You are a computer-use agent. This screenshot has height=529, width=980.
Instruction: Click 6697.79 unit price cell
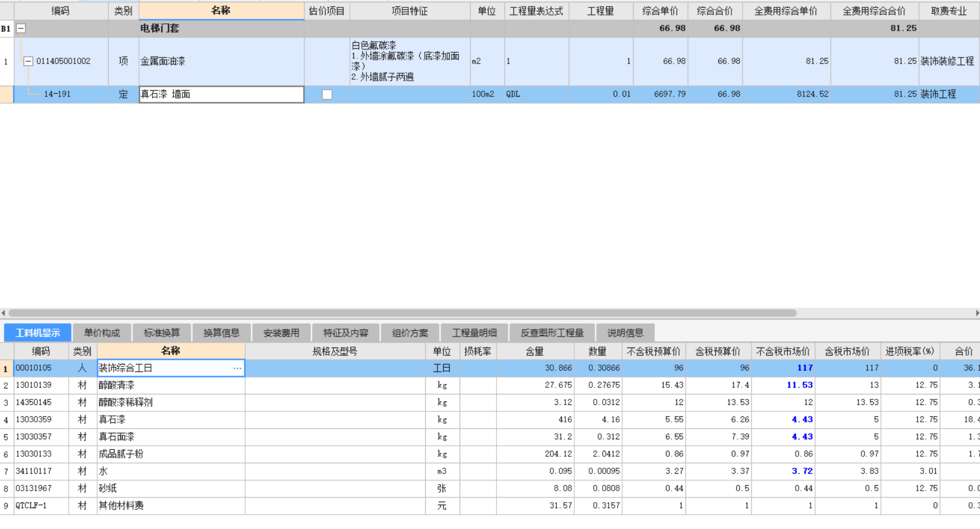[660, 94]
